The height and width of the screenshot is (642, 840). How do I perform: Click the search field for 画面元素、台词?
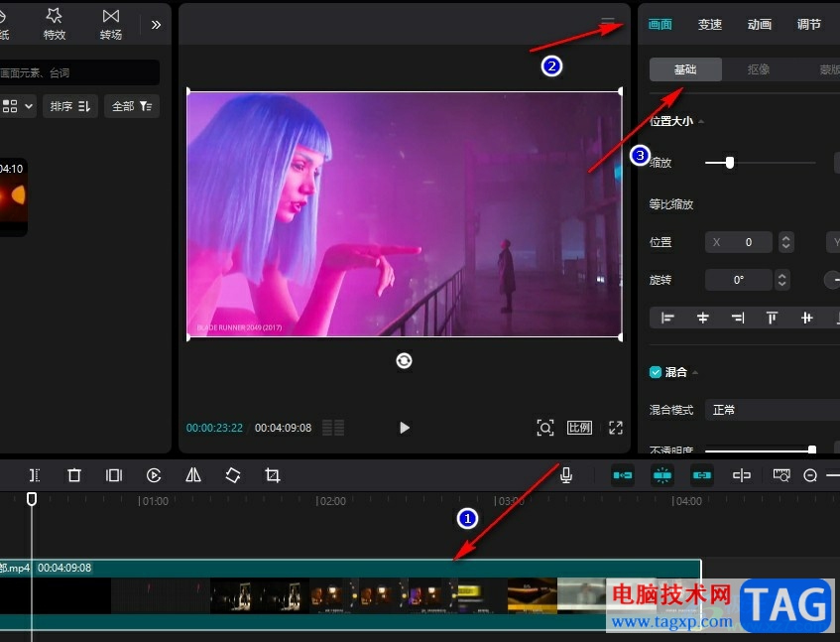[78, 72]
